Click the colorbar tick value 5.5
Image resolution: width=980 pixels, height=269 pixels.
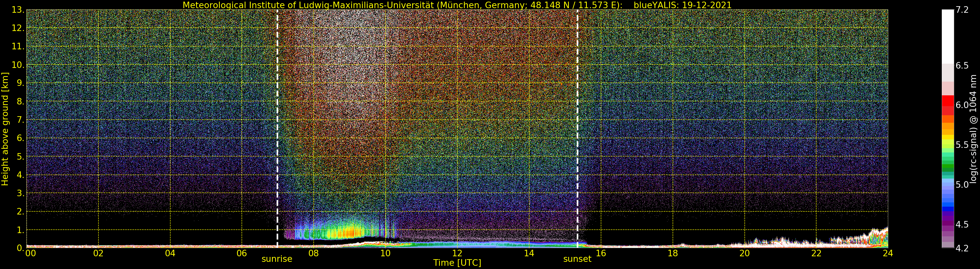pos(962,145)
